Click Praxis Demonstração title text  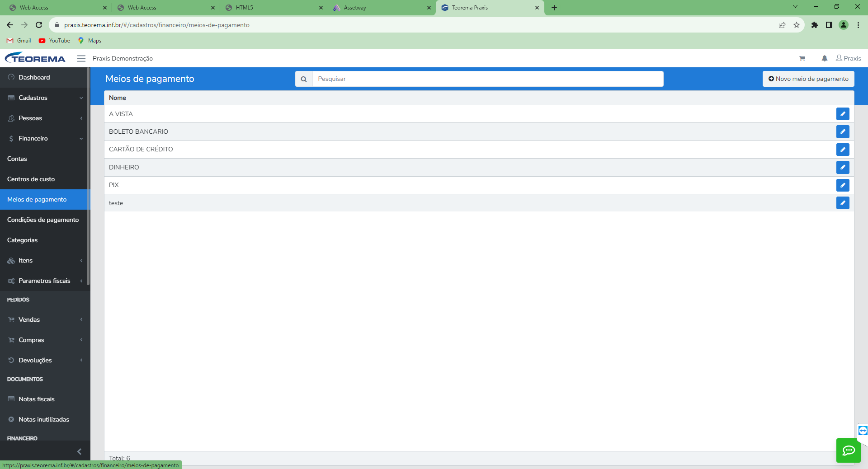coord(123,58)
